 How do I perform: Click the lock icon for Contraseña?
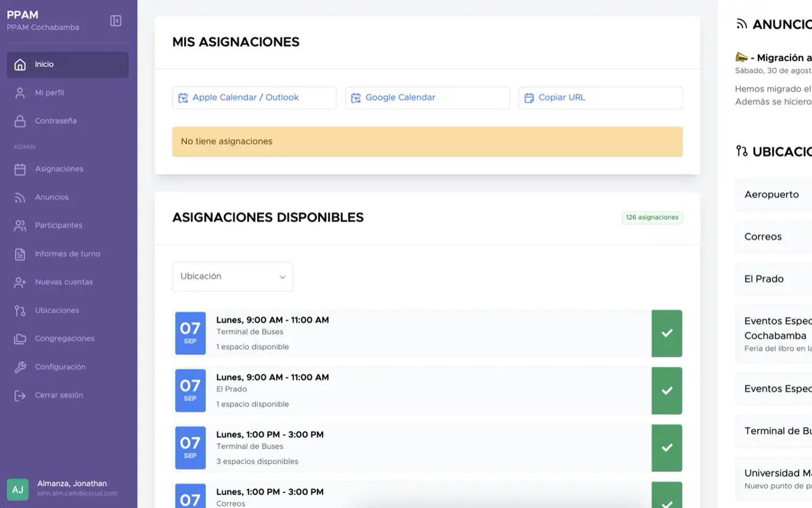(20, 121)
